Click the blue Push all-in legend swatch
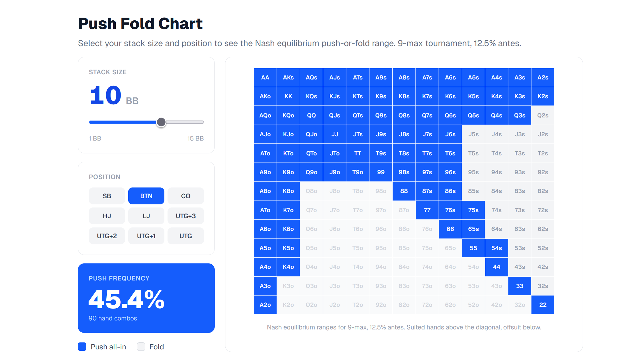The width and height of the screenshot is (644, 361). click(82, 347)
